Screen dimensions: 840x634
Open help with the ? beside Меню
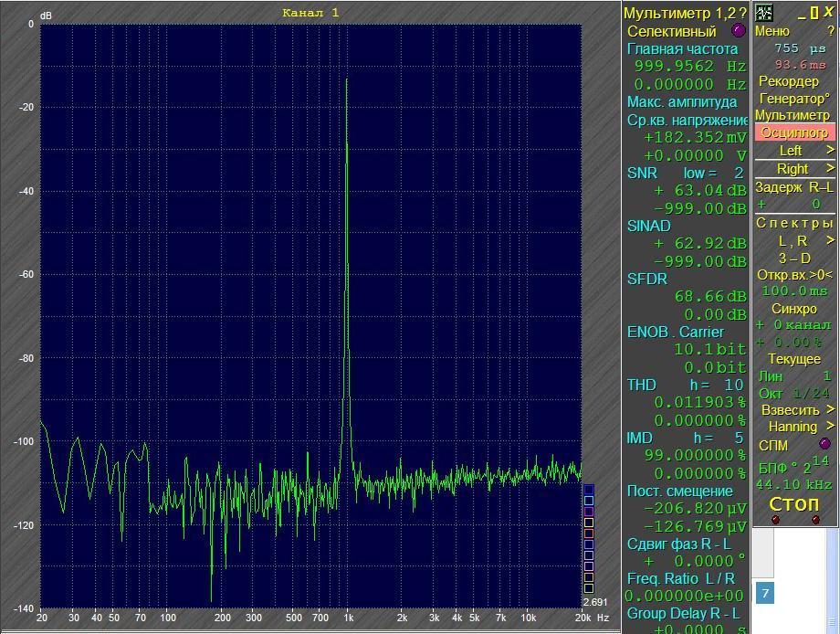[x=831, y=32]
